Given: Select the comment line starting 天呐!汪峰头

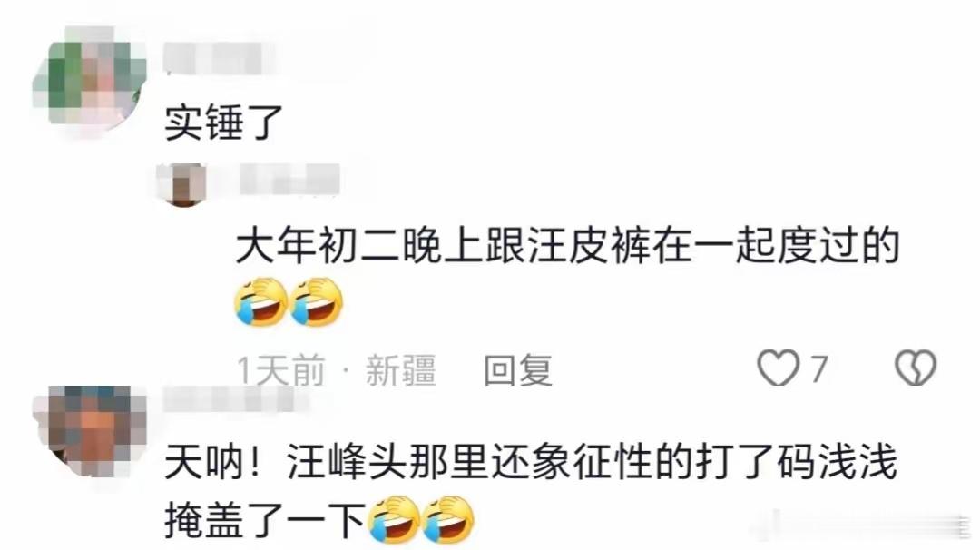Looking at the screenshot, I should 531,463.
